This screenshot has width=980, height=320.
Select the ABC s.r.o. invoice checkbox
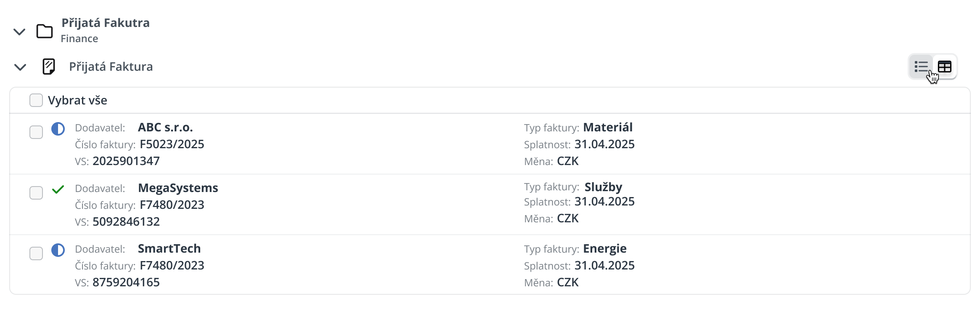(x=36, y=132)
